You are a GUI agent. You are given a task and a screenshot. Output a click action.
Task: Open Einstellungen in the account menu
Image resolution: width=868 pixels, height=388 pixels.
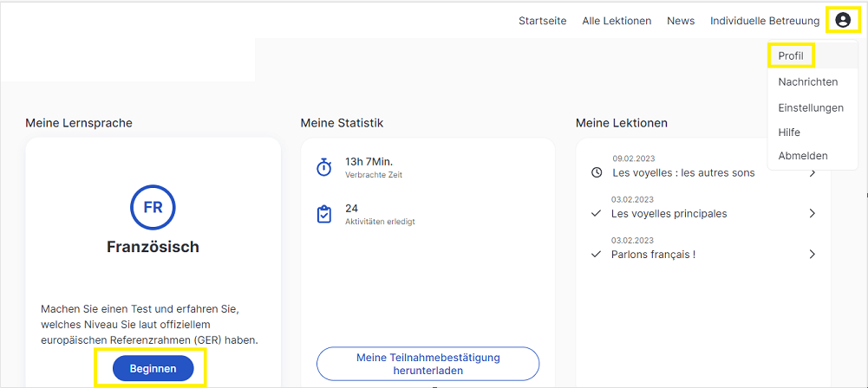pos(811,107)
